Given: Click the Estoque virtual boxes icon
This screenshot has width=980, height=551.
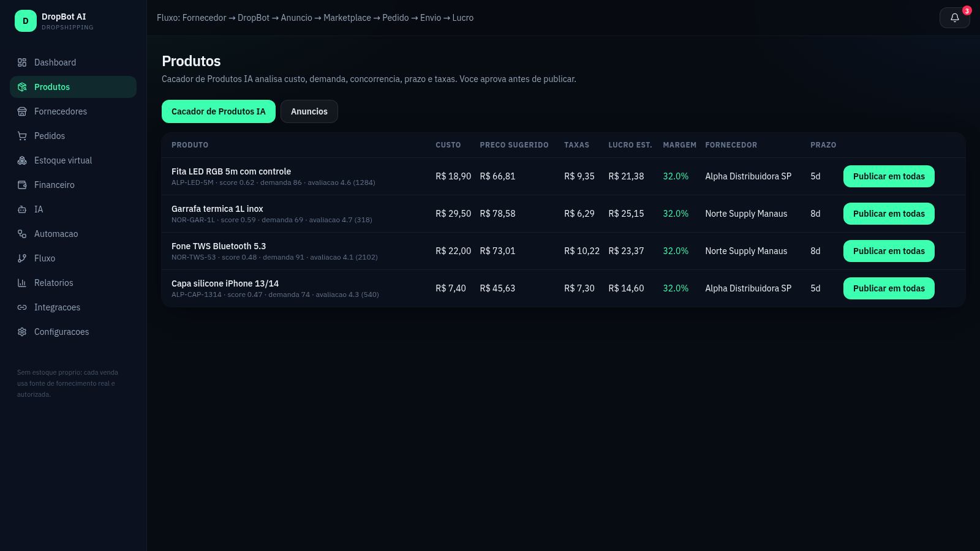Looking at the screenshot, I should [22, 160].
